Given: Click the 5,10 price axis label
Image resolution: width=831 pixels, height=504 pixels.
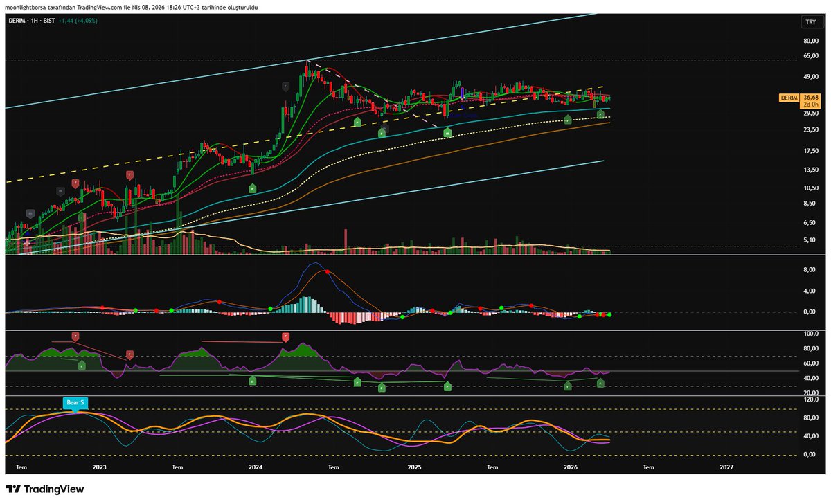Looking at the screenshot, I should click(x=810, y=240).
